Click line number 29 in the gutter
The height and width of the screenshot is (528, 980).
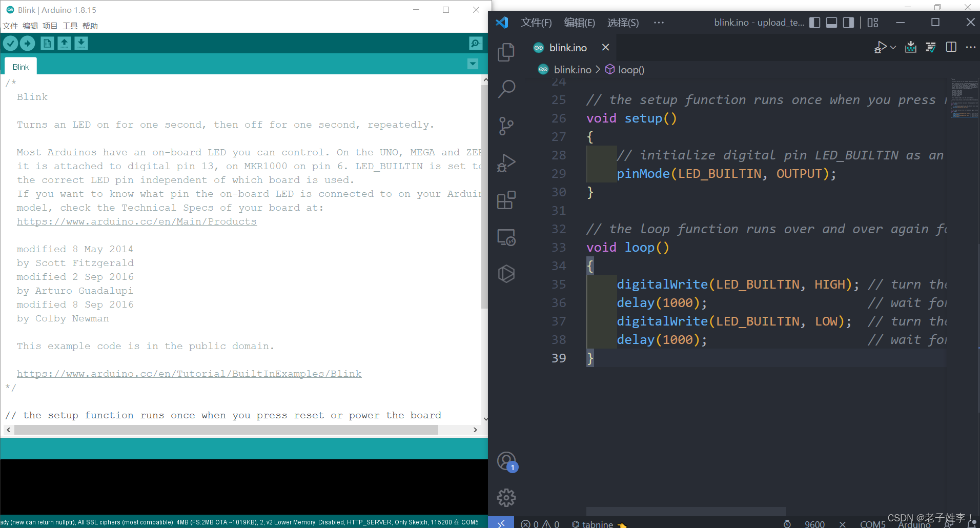coord(559,174)
